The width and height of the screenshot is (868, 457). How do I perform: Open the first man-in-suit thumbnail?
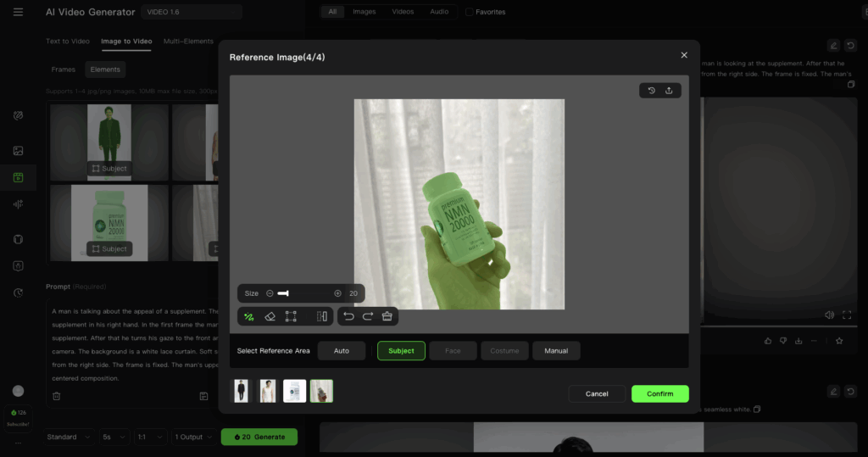(x=242, y=391)
